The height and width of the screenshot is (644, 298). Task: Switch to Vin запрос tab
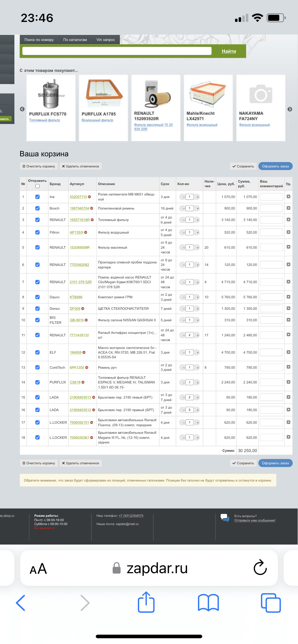[x=106, y=40]
